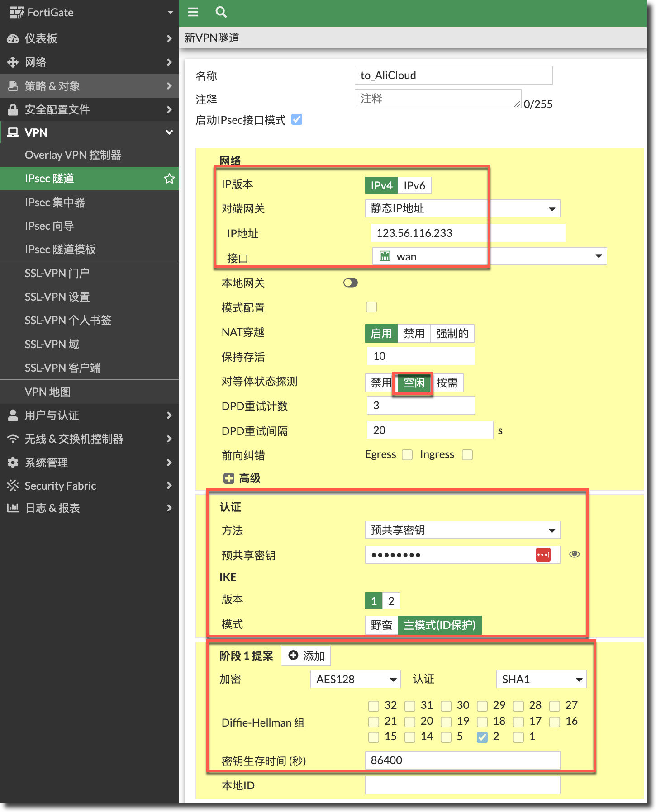The height and width of the screenshot is (812, 656).
Task: Check Diffie-Hellman group 14
Action: tap(410, 737)
